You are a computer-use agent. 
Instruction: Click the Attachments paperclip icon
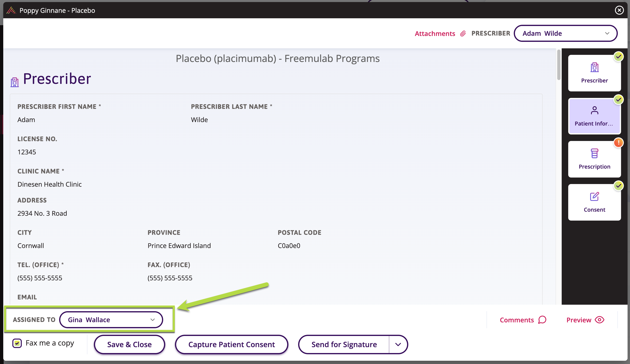(x=463, y=33)
